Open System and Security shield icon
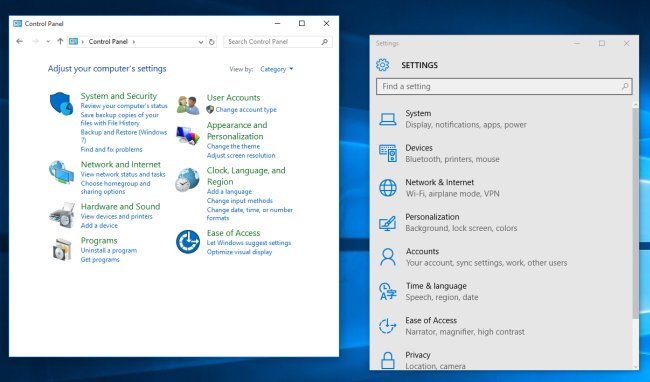 click(61, 104)
